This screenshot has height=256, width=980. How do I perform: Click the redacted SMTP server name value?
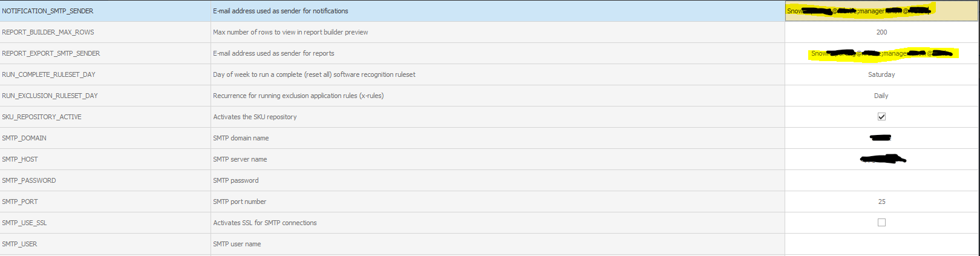pyautogui.click(x=883, y=159)
